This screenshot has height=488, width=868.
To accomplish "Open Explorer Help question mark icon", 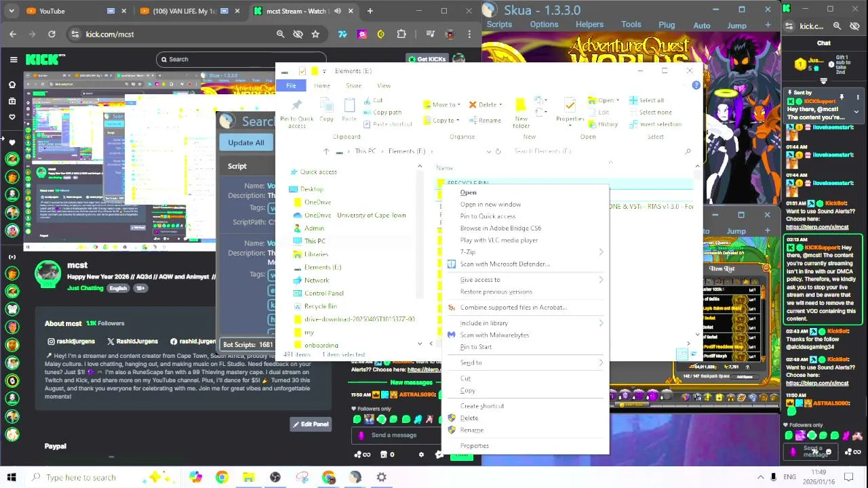I will 696,85.
